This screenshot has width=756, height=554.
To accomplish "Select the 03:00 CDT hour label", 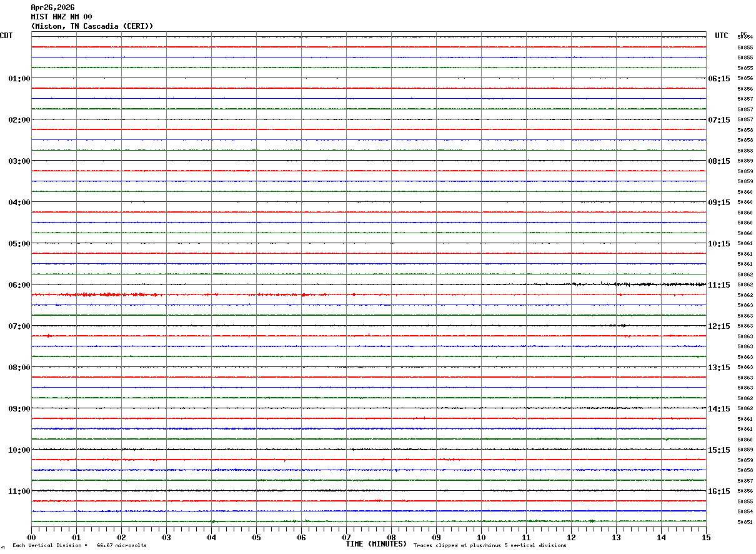I will (x=19, y=161).
